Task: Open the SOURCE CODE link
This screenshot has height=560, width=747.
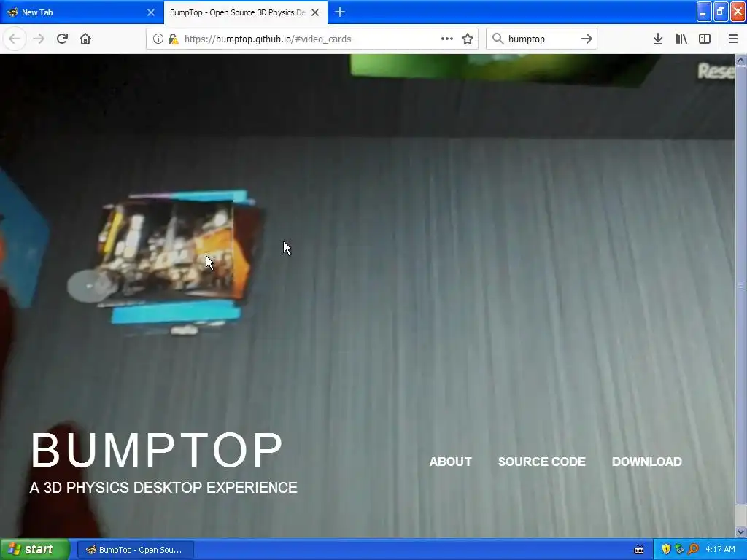Action: 542,462
